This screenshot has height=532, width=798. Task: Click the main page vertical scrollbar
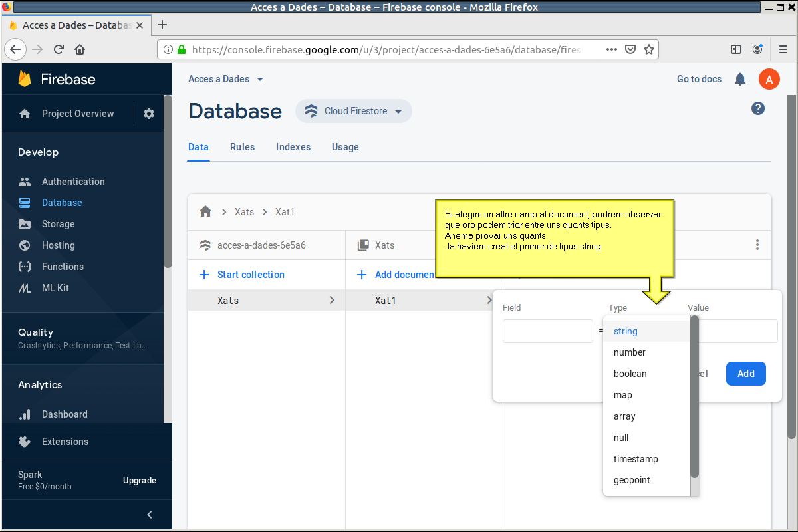coord(791,266)
